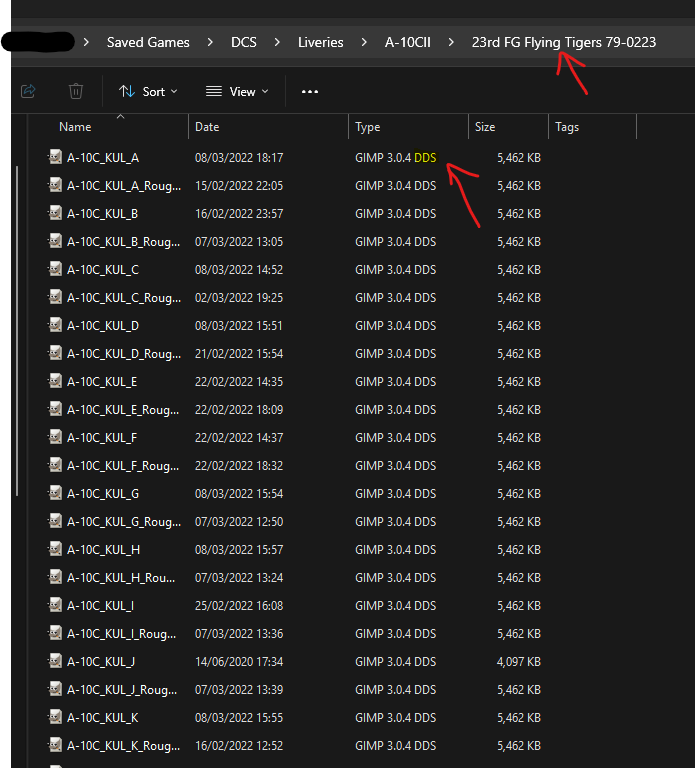Open the See more three-dots menu
The image size is (695, 768).
(x=310, y=92)
